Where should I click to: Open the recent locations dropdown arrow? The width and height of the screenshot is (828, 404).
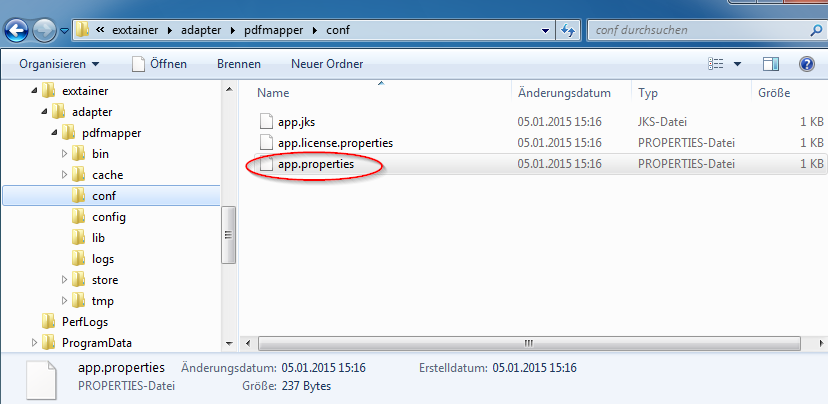(x=64, y=31)
